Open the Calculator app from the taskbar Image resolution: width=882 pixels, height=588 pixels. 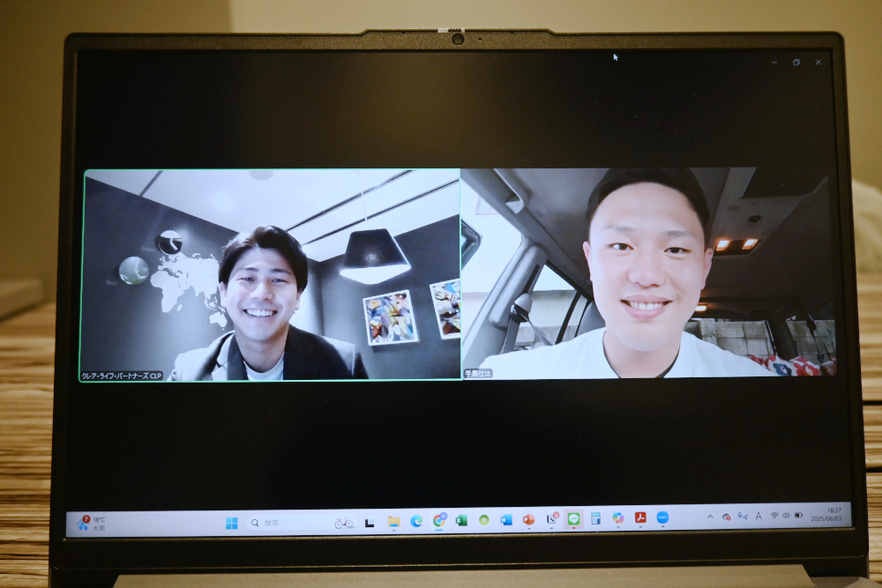pos(595,519)
